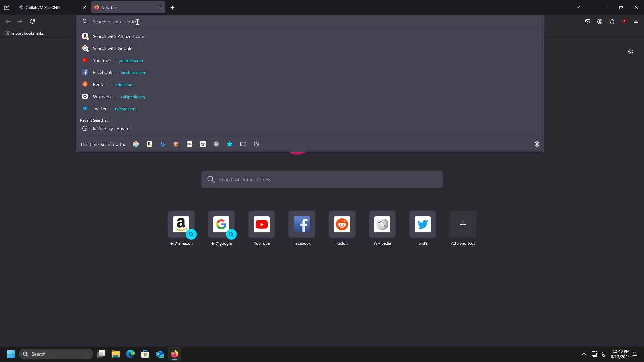This screenshot has width=644, height=362.
Task: Search history using the clock icon
Action: [257, 144]
